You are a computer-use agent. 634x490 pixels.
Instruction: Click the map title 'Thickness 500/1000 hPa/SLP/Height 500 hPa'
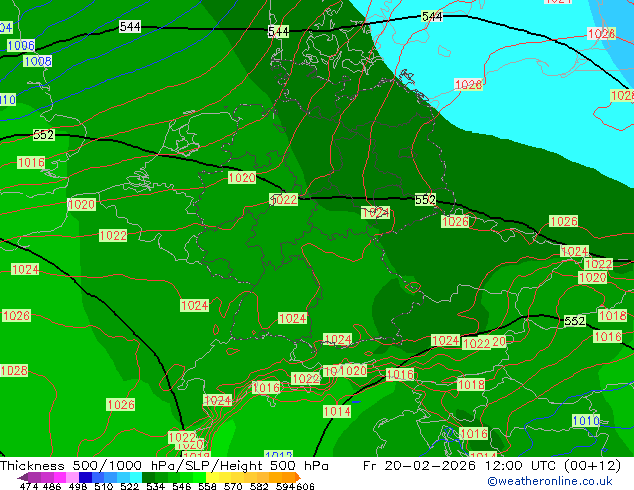(164, 466)
